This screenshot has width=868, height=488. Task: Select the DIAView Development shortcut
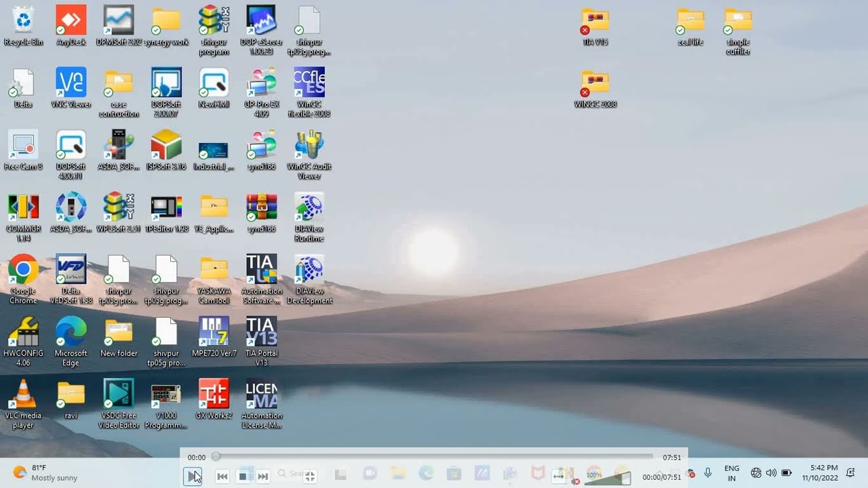pos(309,280)
